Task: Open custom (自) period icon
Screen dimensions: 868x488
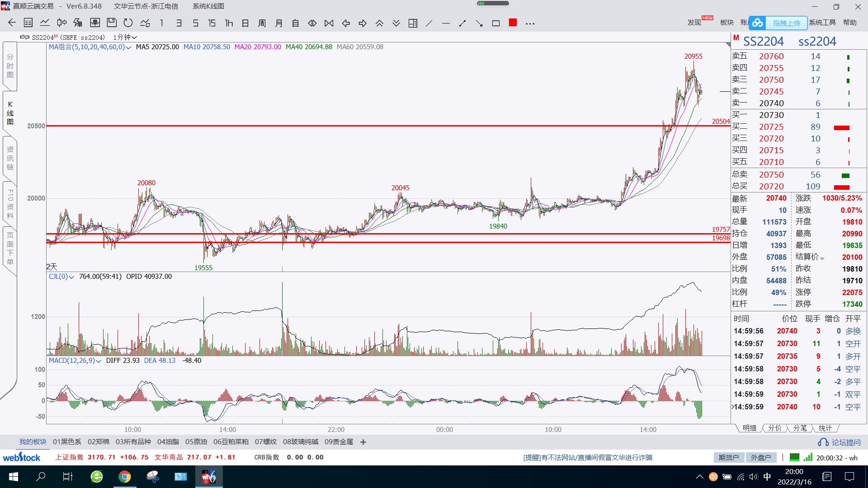Action: (296, 23)
